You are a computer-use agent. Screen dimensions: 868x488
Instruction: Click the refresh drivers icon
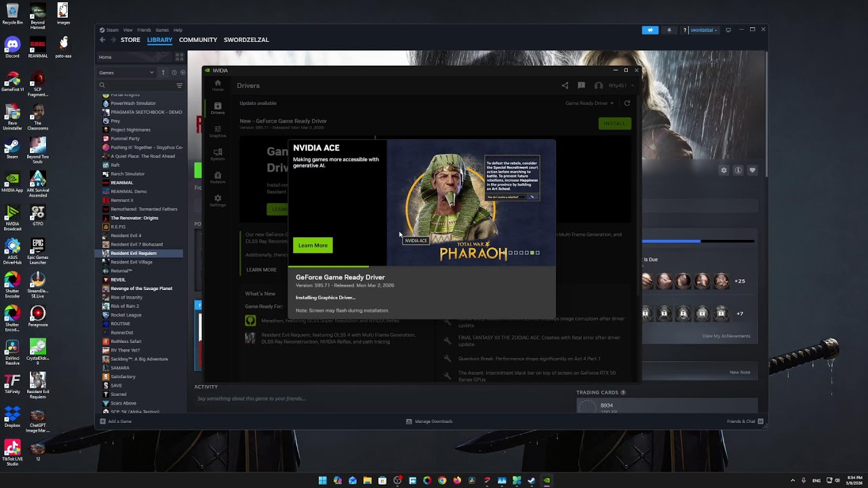click(627, 103)
